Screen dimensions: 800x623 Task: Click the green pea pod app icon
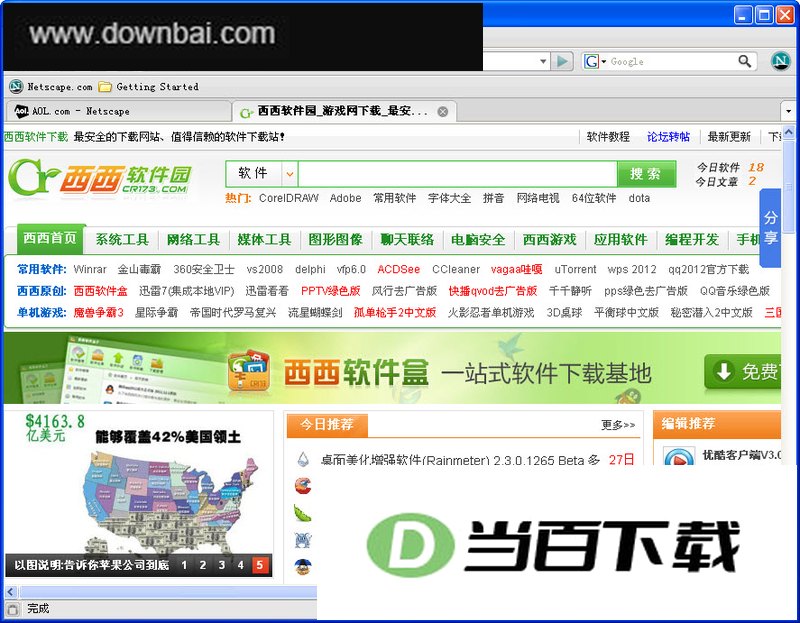[x=303, y=513]
